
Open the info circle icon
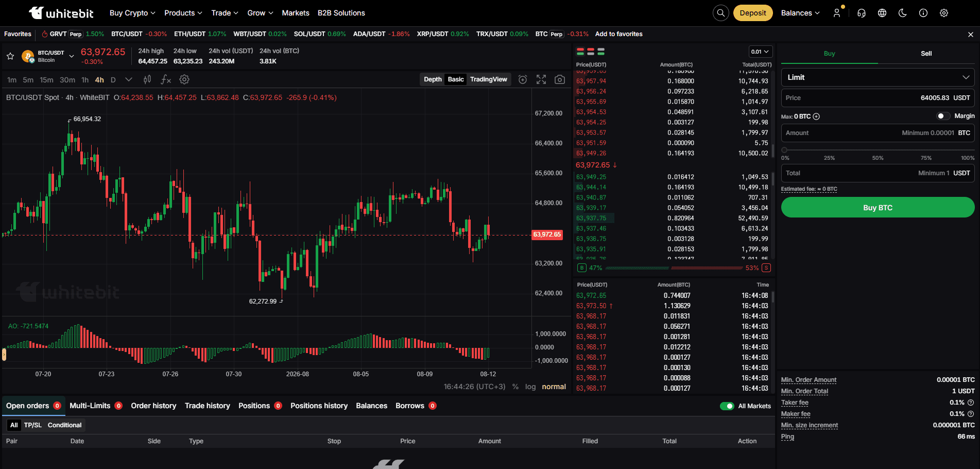(x=923, y=13)
